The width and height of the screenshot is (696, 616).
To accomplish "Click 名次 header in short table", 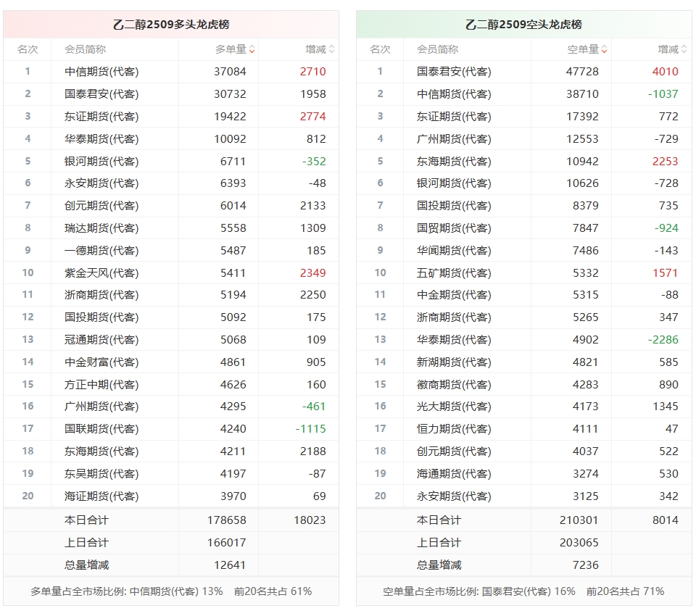I will pos(380,49).
